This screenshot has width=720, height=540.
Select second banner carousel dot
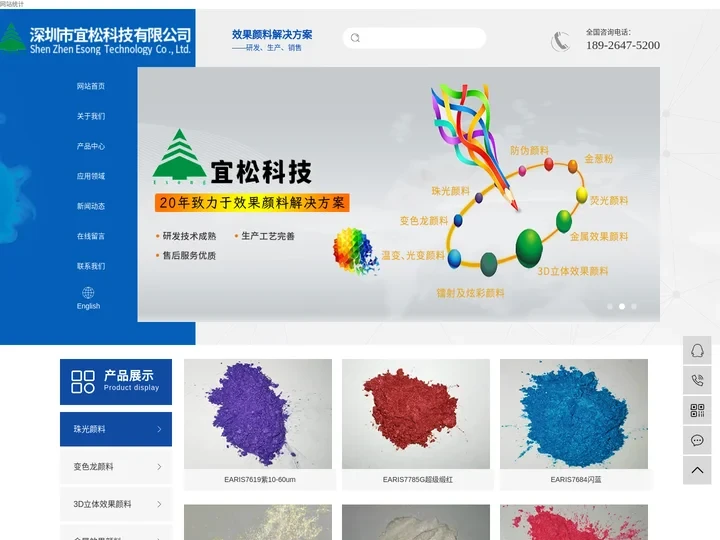(x=622, y=306)
